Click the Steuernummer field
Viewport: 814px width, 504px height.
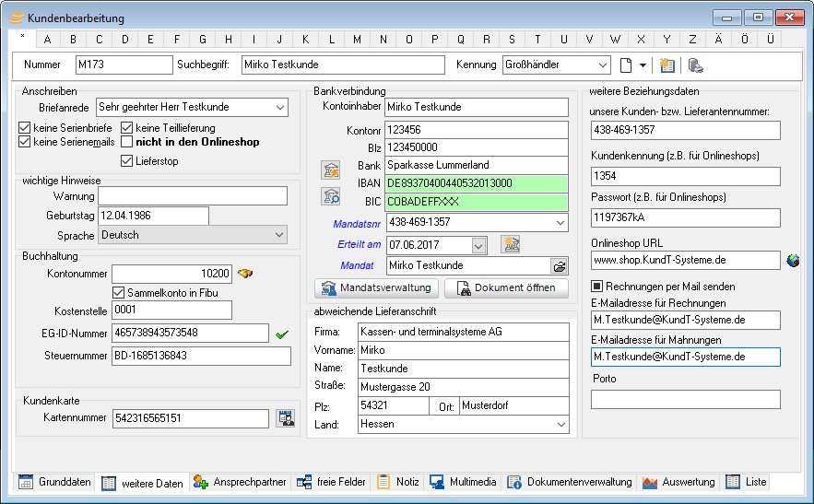pyautogui.click(x=201, y=356)
